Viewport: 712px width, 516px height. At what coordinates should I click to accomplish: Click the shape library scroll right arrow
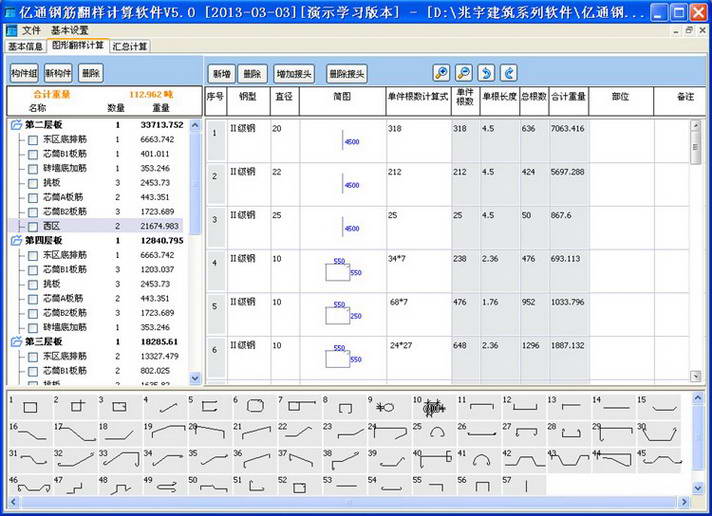(x=684, y=502)
